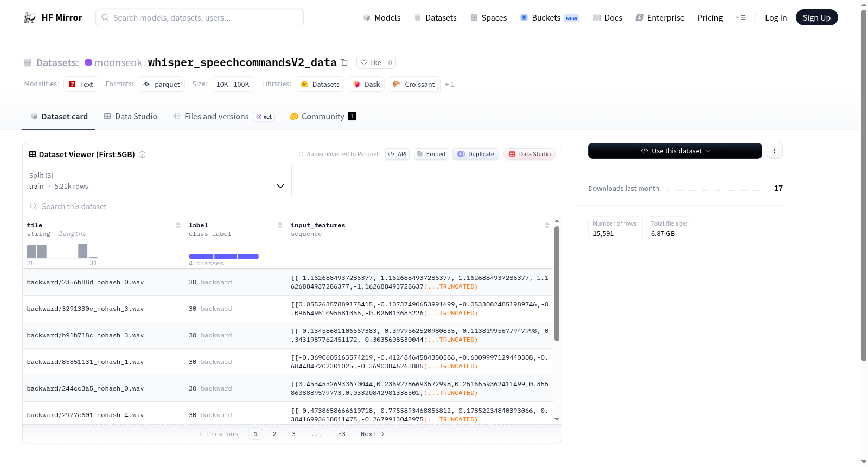The height and width of the screenshot is (467, 868).
Task: Open Data Studio from viewer toolbar
Action: pyautogui.click(x=529, y=154)
